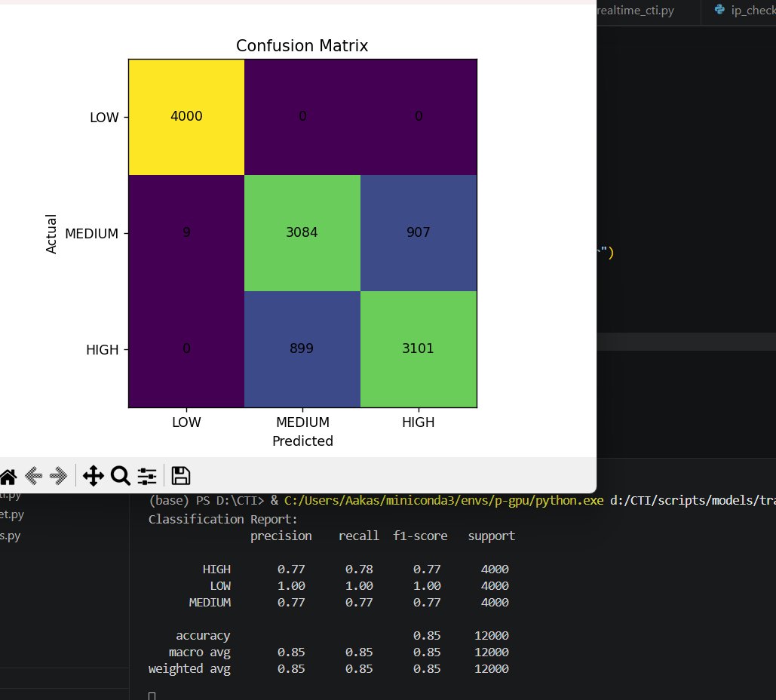776x700 pixels.
Task: Click python.exe path in terminal
Action: pyautogui.click(x=444, y=501)
